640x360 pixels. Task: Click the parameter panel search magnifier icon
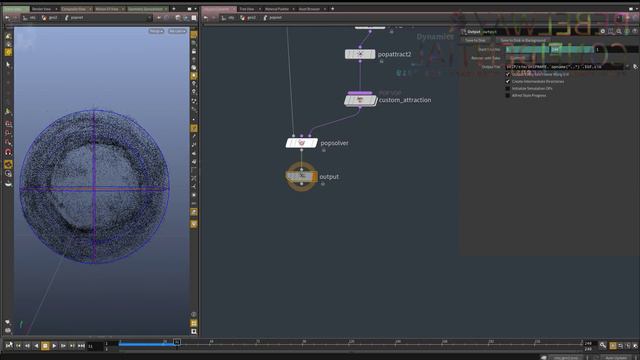pos(619,31)
